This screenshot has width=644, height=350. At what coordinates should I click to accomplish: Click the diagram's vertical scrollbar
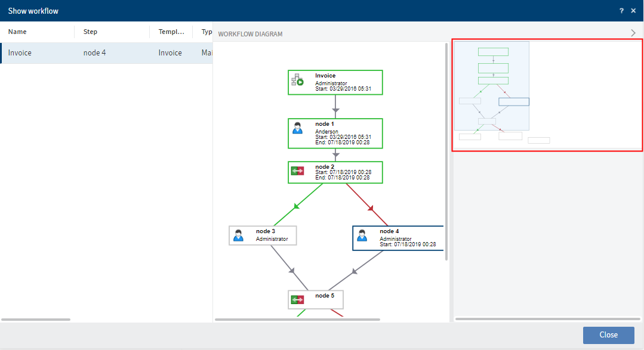coord(448,149)
